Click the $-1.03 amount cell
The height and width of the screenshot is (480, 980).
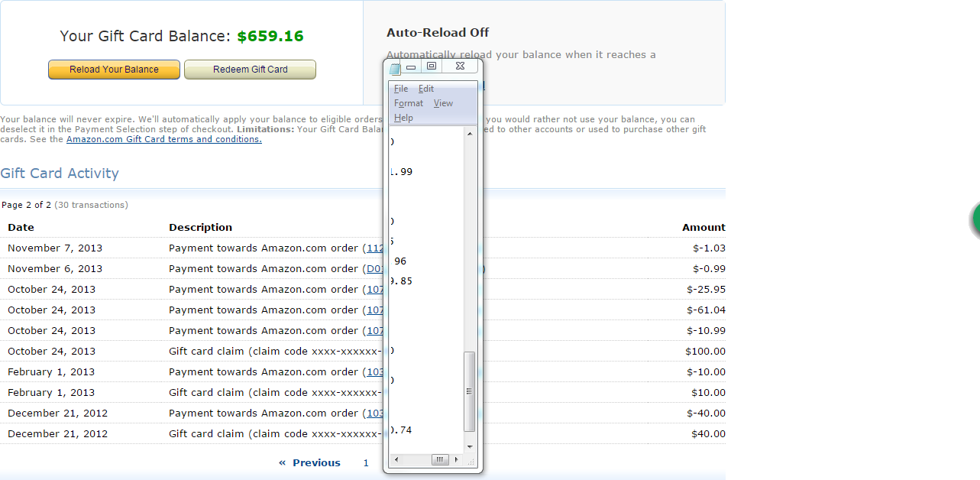click(x=709, y=248)
